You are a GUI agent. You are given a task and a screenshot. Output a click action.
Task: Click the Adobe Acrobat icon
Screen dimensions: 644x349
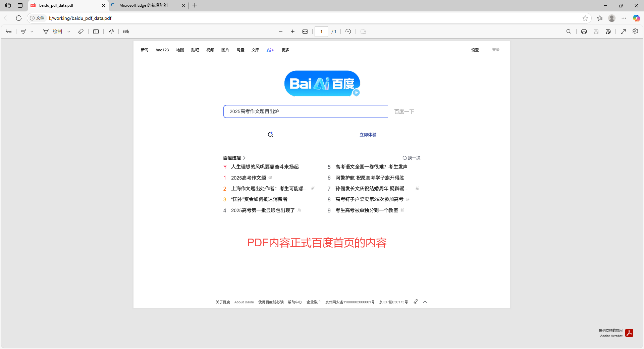[629, 333]
